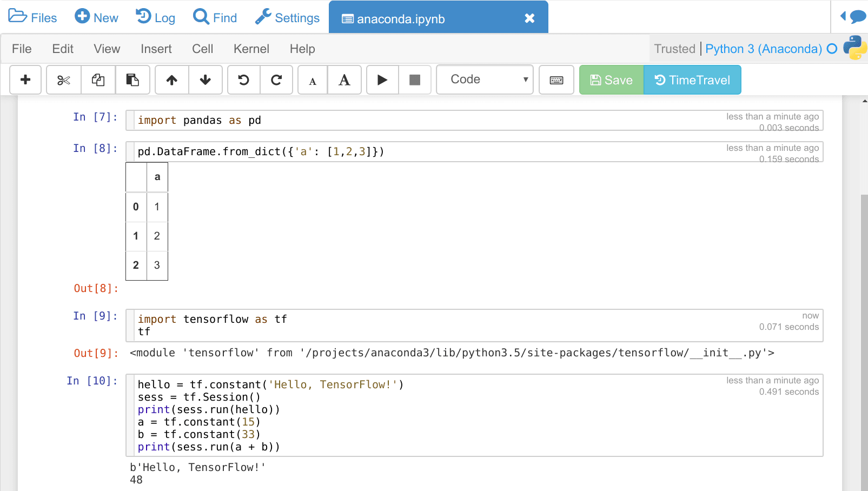Open the keyboard shortcuts palette icon
This screenshot has width=868, height=491.
coord(556,79)
